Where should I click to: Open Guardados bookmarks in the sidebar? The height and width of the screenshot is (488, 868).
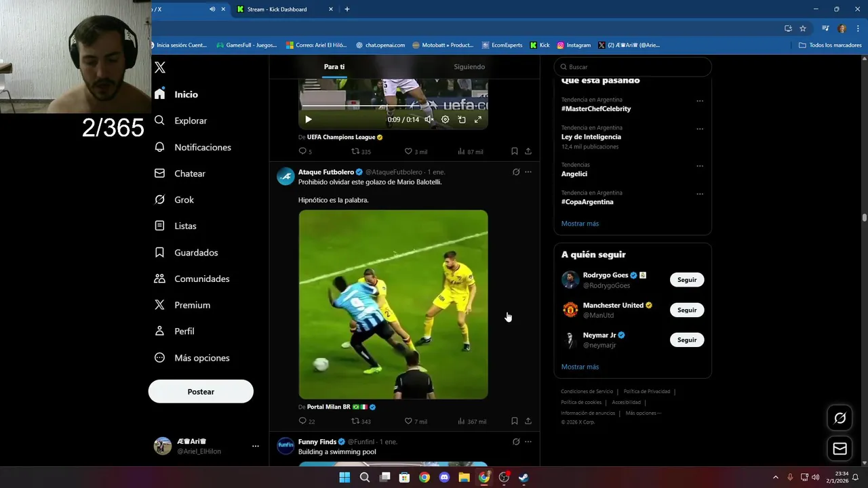tap(186, 252)
